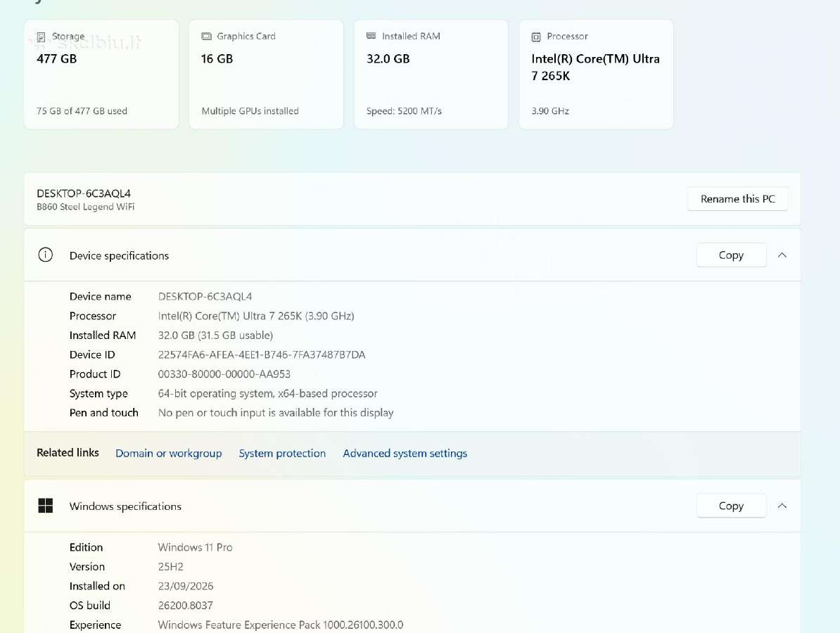840x633 pixels.
Task: Select the OS build value '26200.8037'
Action: (185, 605)
